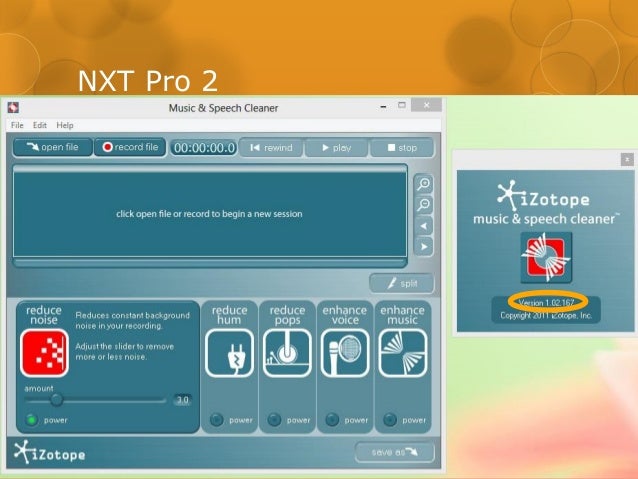Turn on enhance music power

click(x=390, y=420)
